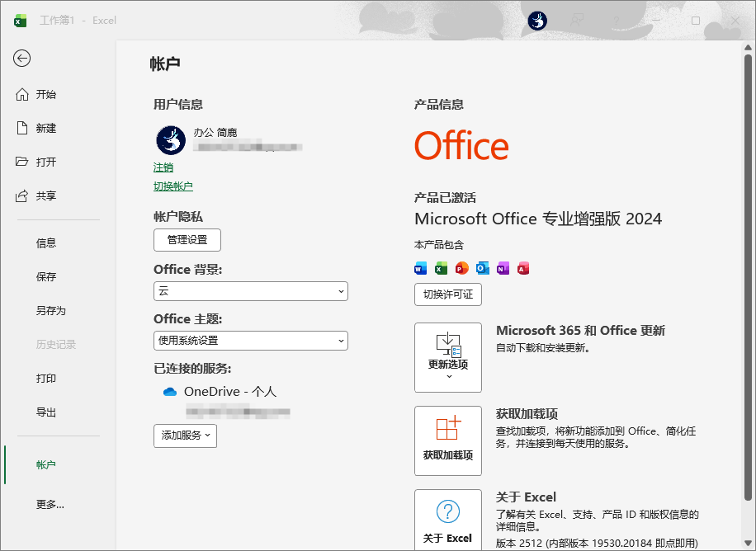Open the Office 背景 dropdown
Viewport: 756px width, 551px height.
[250, 291]
